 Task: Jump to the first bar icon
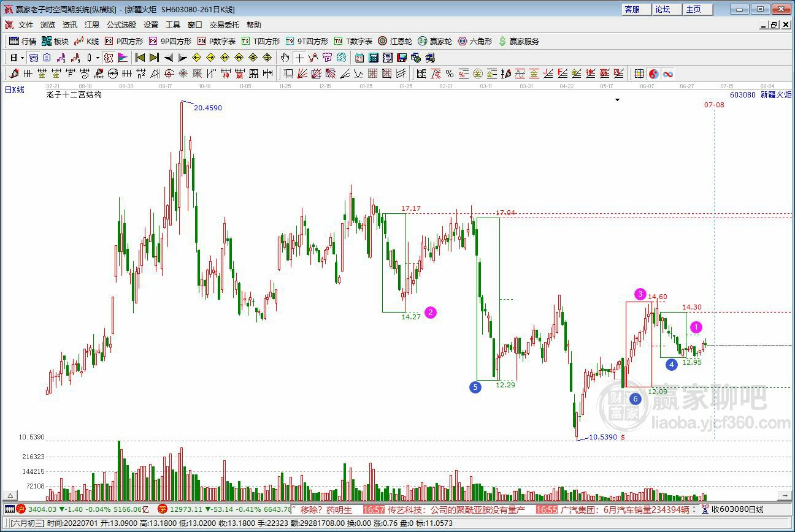coord(140,58)
